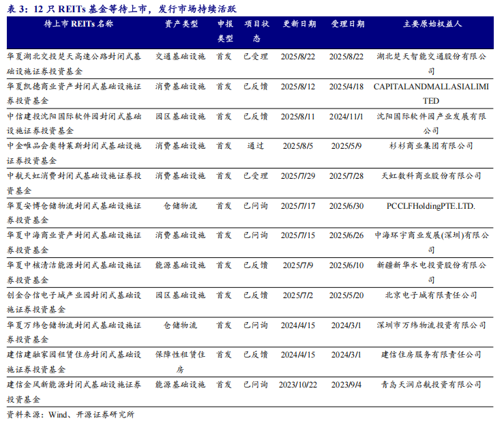Select fund name '华夏中核清洁能源封闭式基础设施证券投资基金'
Image resolution: width=504 pixels, height=423 pixels.
(74, 273)
